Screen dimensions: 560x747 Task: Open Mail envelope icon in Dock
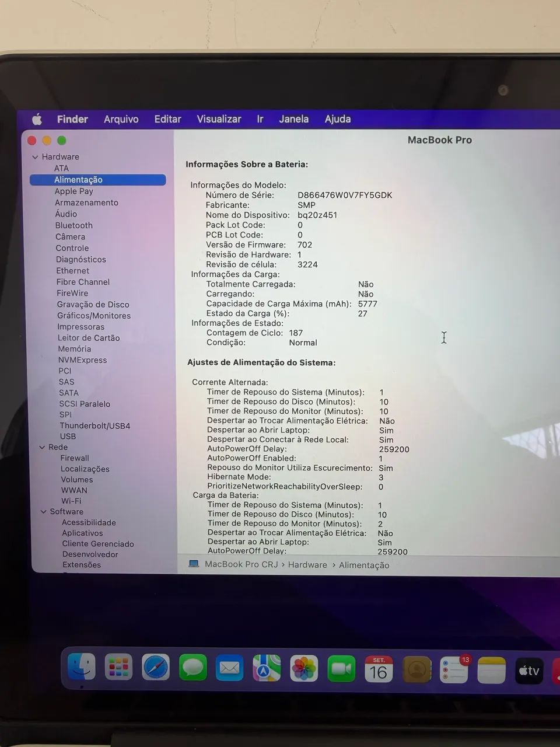point(230,668)
